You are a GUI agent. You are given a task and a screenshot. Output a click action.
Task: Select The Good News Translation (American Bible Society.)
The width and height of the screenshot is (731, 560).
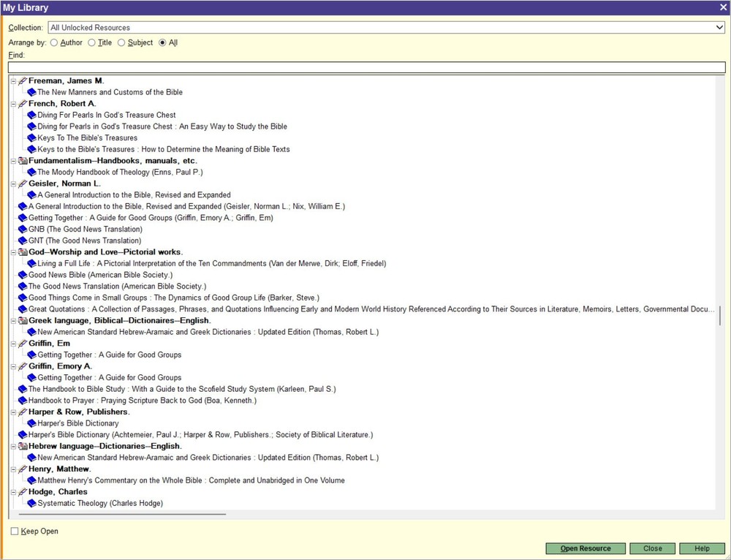(x=117, y=287)
